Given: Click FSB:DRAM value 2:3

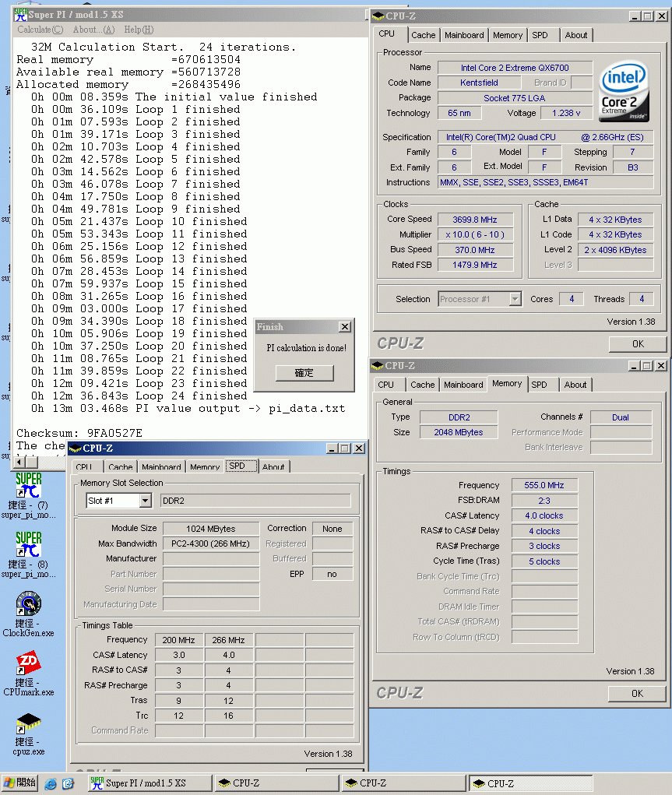Looking at the screenshot, I should 544,501.
